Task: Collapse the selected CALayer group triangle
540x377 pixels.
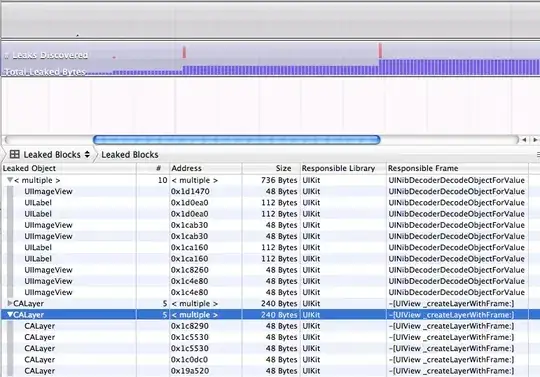Action: pyautogui.click(x=10, y=314)
